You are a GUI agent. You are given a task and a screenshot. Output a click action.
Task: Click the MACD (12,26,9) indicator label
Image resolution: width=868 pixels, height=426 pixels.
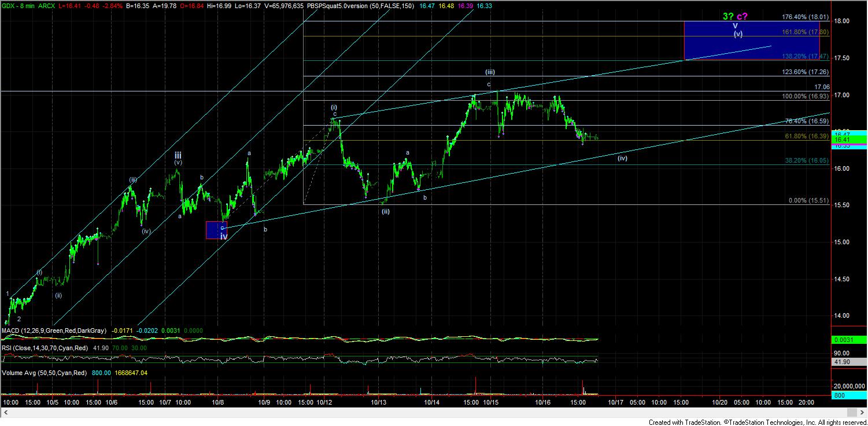tap(54, 330)
